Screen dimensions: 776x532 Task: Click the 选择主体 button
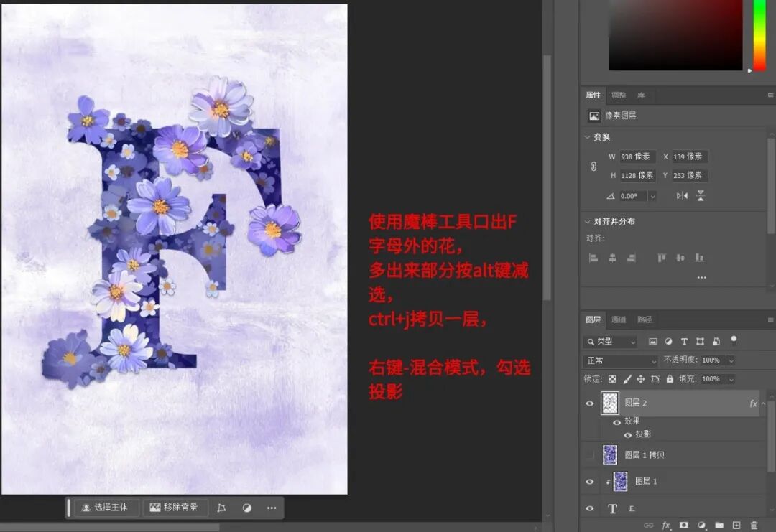[x=106, y=508]
